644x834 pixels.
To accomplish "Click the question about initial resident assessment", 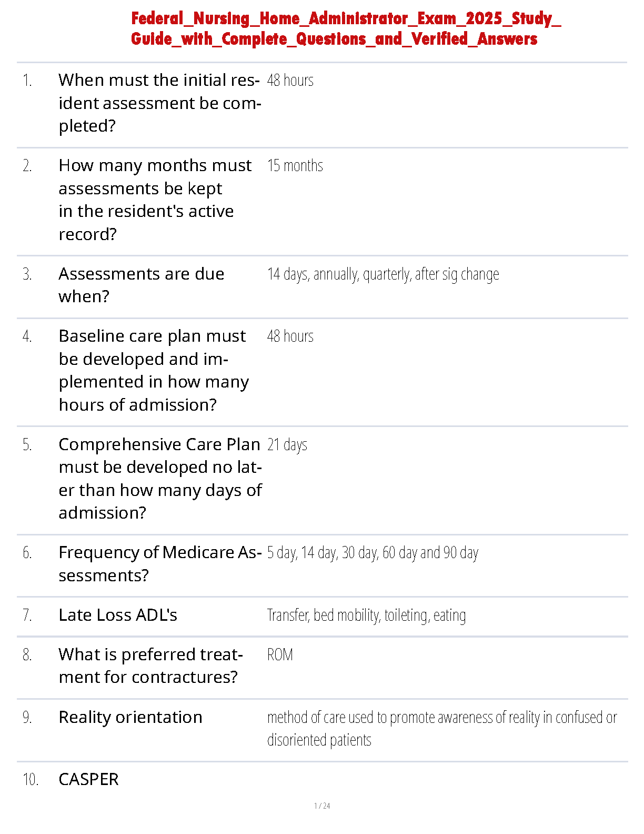I will (x=159, y=103).
